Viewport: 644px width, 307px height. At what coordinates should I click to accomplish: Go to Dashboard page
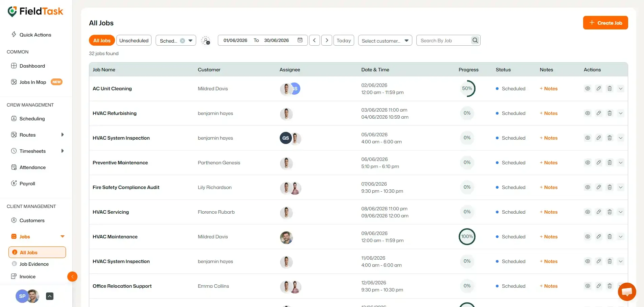click(x=28, y=66)
